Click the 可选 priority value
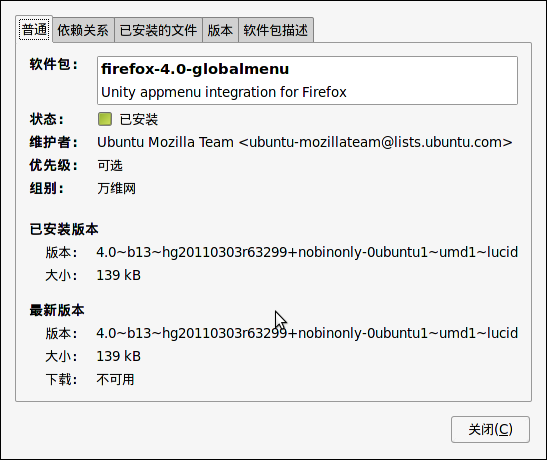Image resolution: width=547 pixels, height=460 pixels. 110,165
